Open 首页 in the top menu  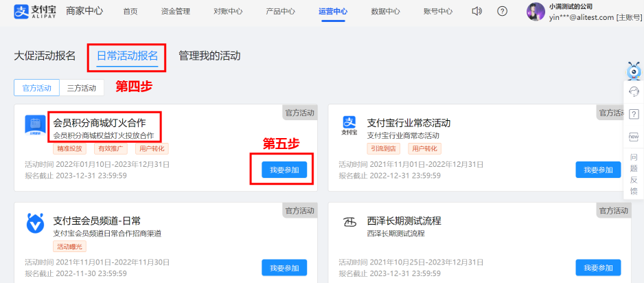130,12
